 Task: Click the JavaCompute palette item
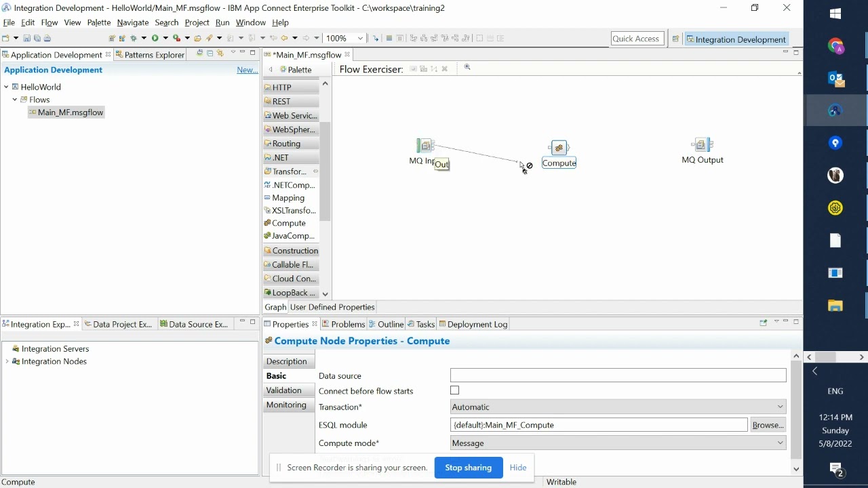[290, 236]
